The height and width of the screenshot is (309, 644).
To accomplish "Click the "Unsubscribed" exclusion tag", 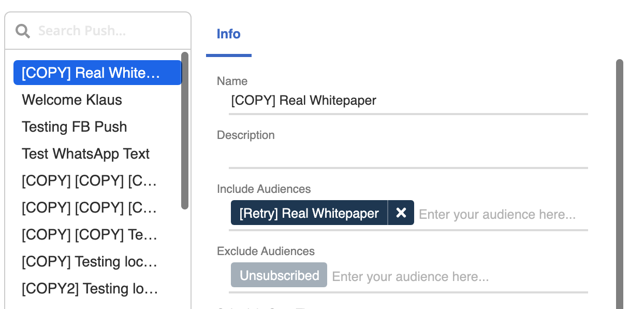I will [x=279, y=275].
